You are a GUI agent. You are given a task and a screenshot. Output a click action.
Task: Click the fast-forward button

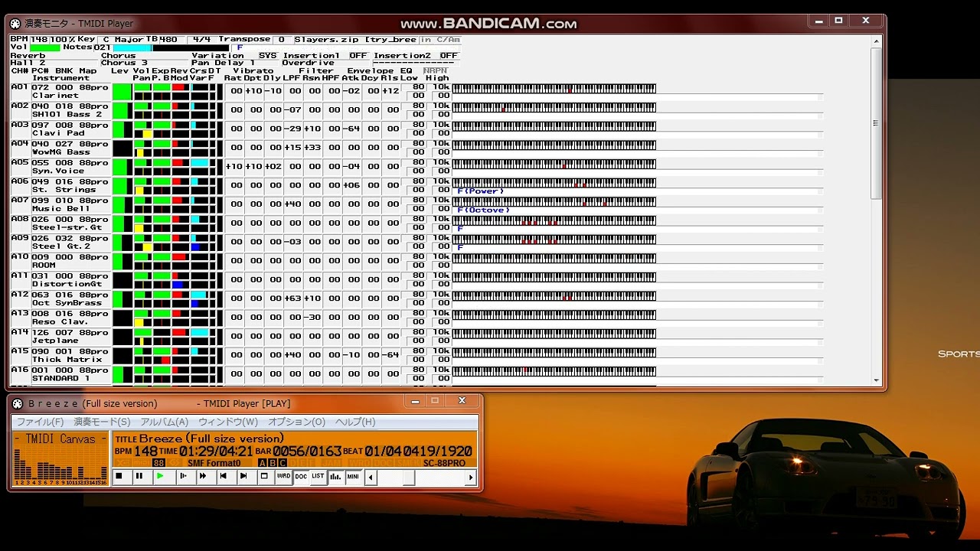pos(203,476)
